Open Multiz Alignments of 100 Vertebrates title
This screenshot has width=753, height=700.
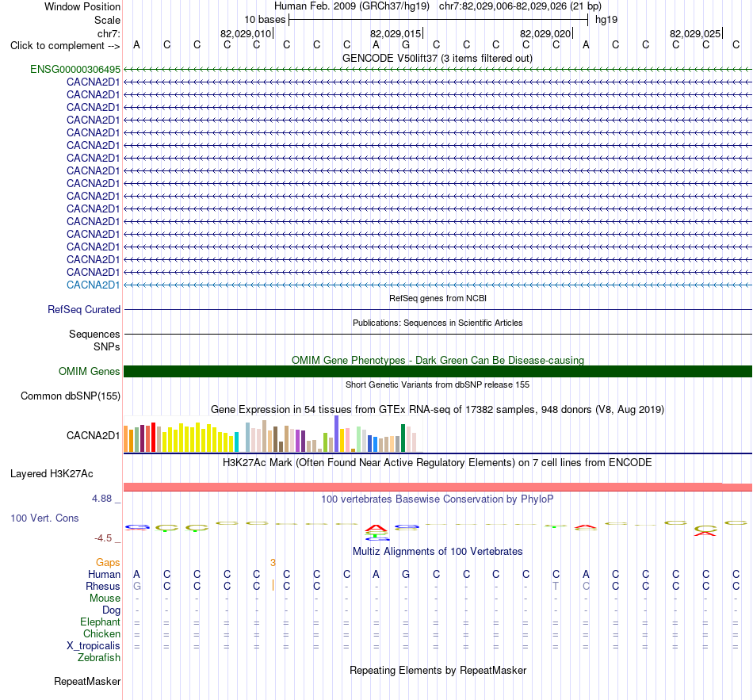tap(438, 552)
